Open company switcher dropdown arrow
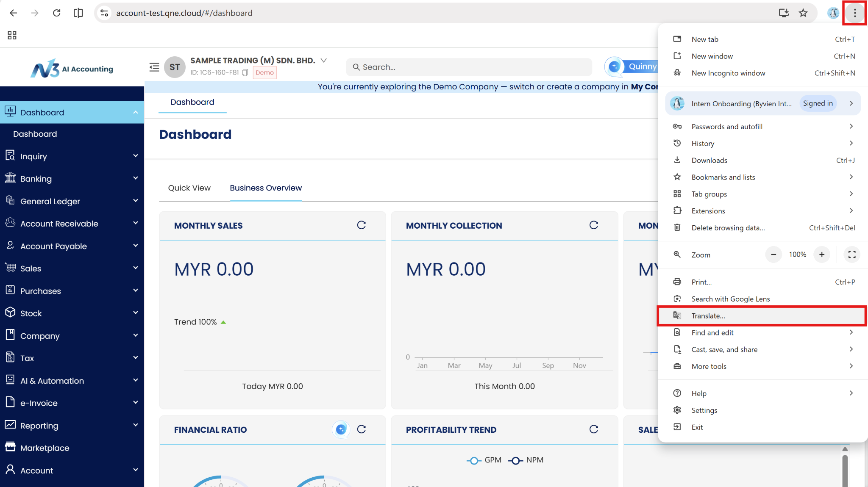868x487 pixels. 324,61
